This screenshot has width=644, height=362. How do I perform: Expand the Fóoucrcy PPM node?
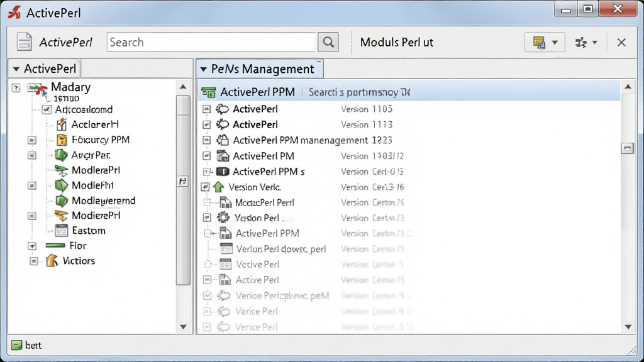[x=32, y=140]
